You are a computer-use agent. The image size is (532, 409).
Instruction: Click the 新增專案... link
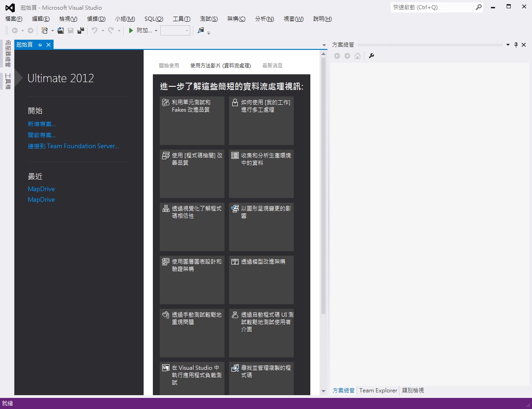point(42,124)
